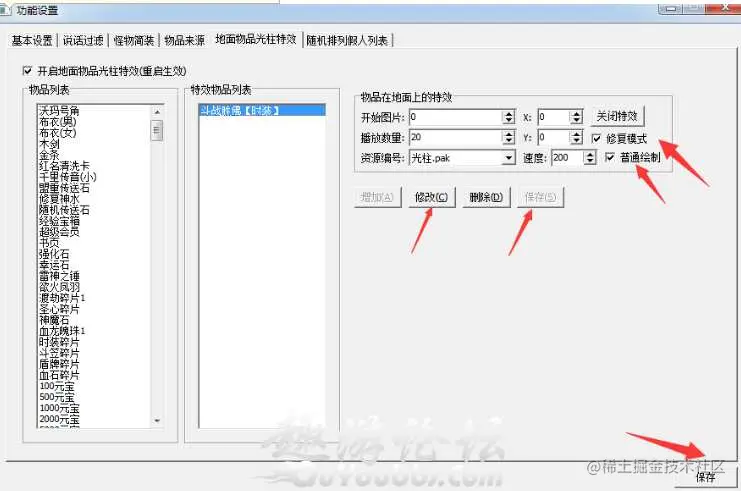Click the 物品列表 scrollbar thumb
Image resolution: width=741 pixels, height=491 pixels.
tap(157, 130)
